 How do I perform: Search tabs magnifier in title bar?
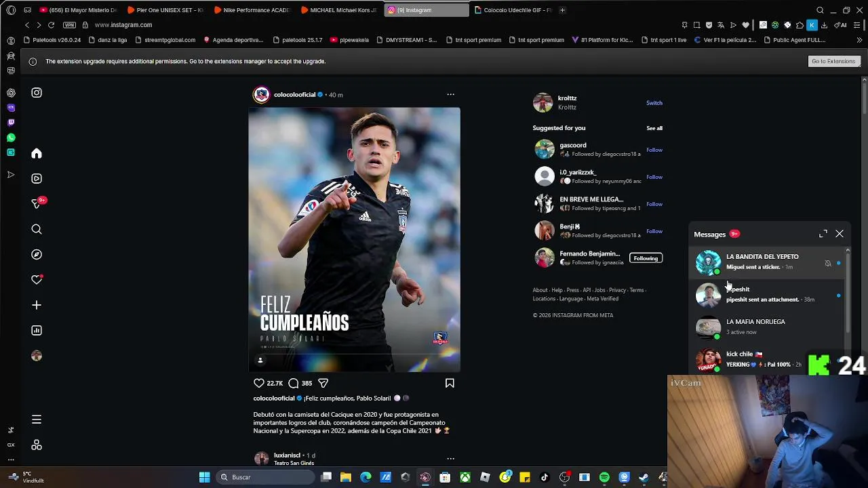click(x=820, y=10)
